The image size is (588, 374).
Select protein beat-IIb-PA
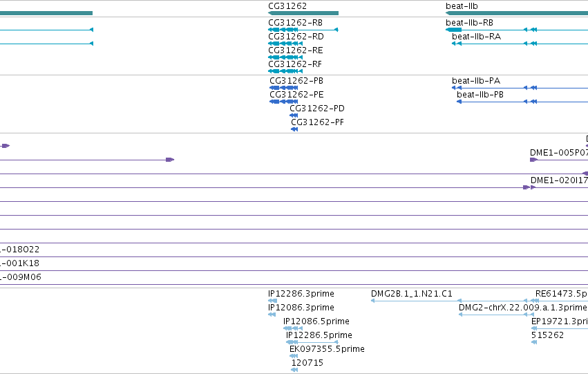pyautogui.click(x=476, y=81)
